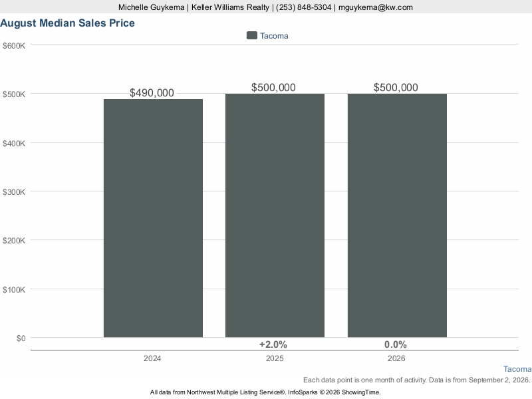The width and height of the screenshot is (532, 399).
Task: Click the $500K y-axis label
Action: point(14,94)
